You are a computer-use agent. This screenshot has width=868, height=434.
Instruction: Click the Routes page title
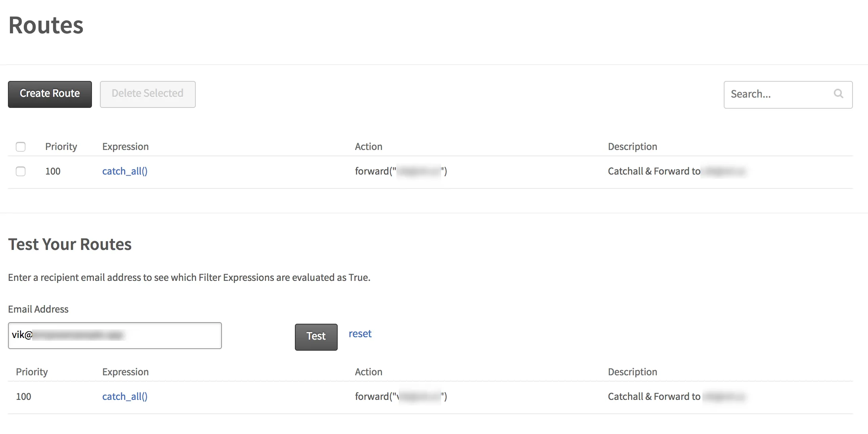(46, 25)
